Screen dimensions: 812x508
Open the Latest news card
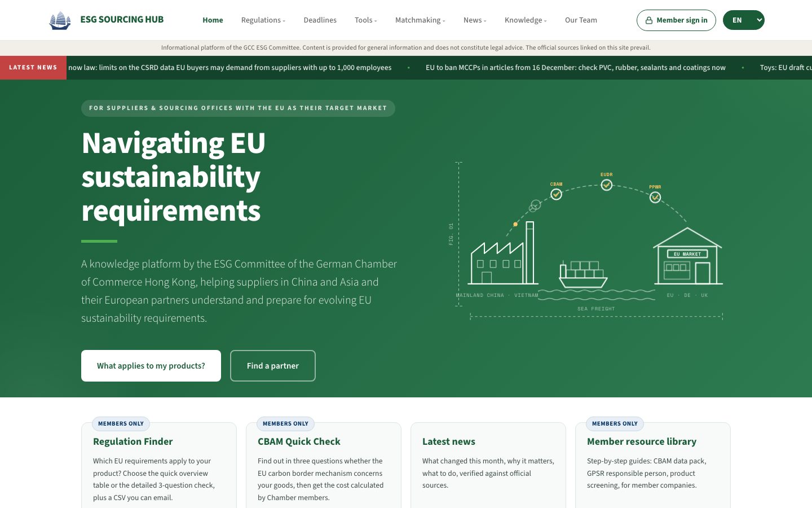pos(488,465)
